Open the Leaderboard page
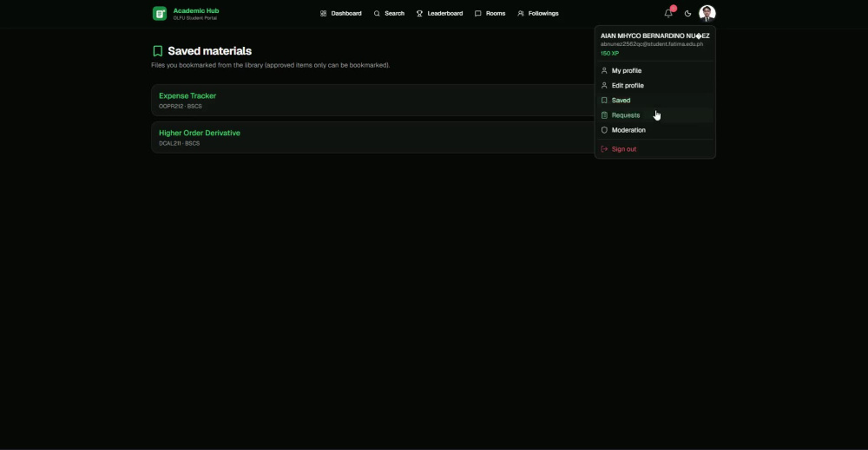868x450 pixels. click(x=439, y=13)
